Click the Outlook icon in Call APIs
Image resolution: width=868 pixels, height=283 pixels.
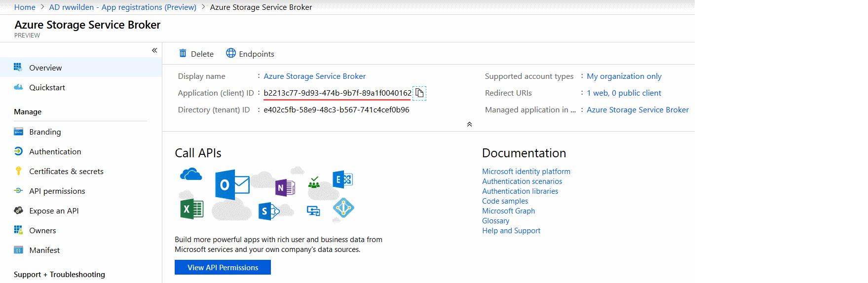232,184
